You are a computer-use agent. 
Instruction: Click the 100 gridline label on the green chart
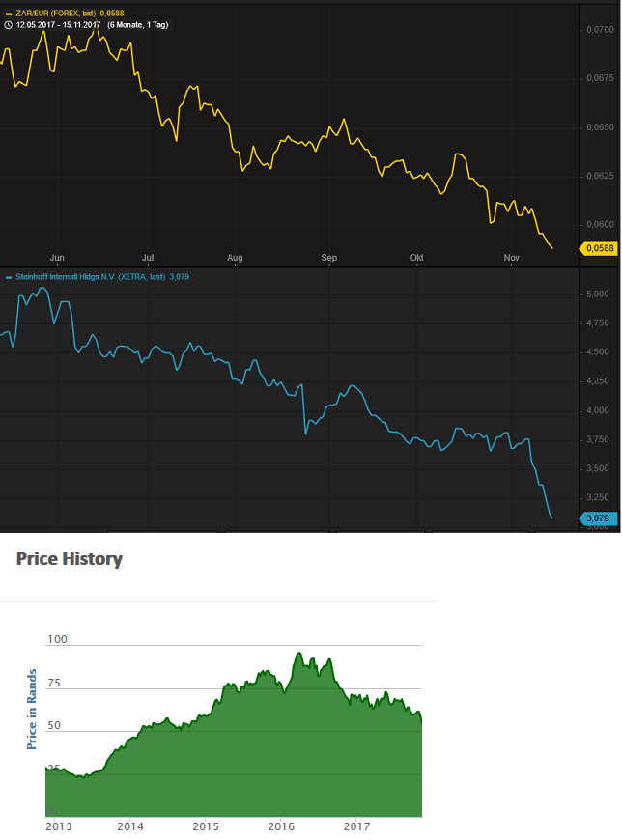tap(57, 639)
